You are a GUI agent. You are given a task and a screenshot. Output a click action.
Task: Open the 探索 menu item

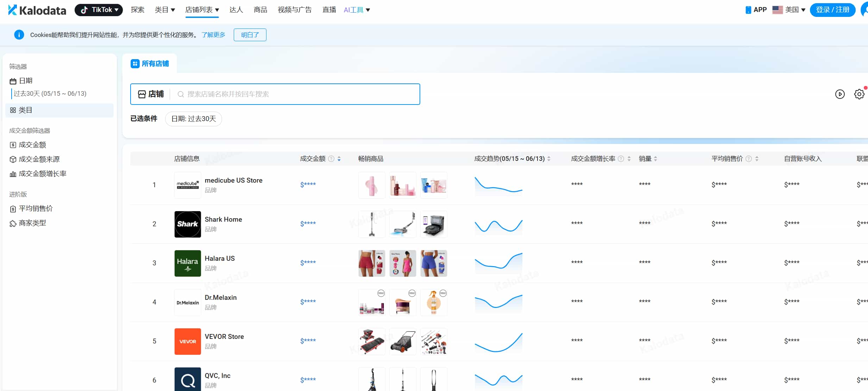138,10
